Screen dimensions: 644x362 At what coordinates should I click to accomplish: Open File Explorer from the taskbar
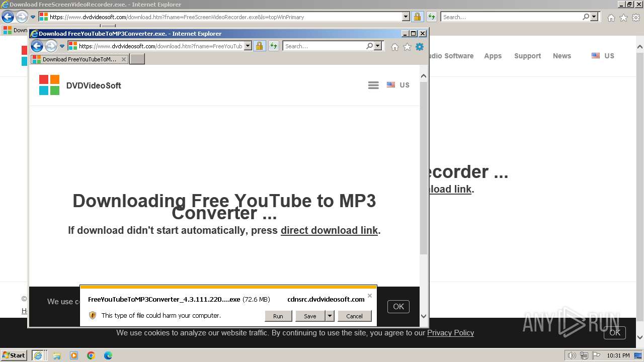point(57,355)
